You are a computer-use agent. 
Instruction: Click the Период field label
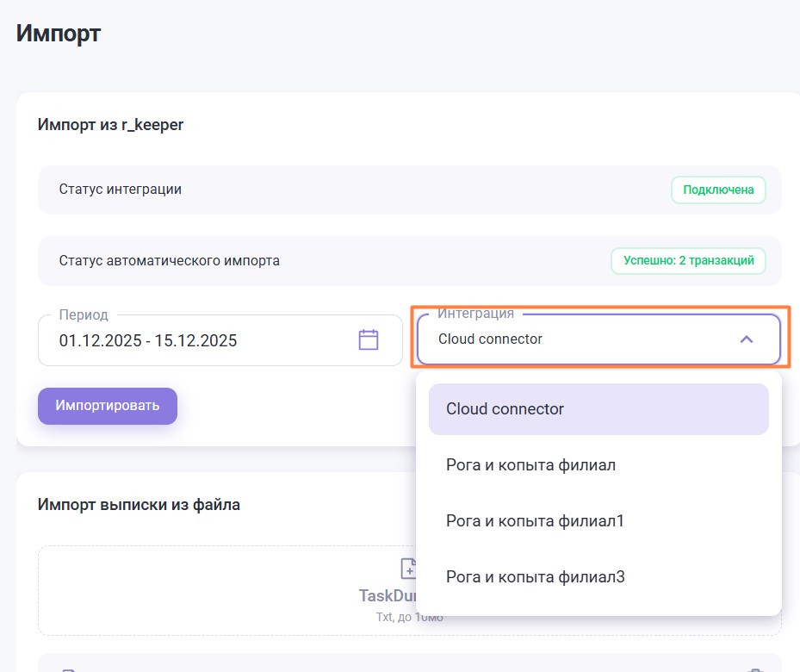pos(84,315)
